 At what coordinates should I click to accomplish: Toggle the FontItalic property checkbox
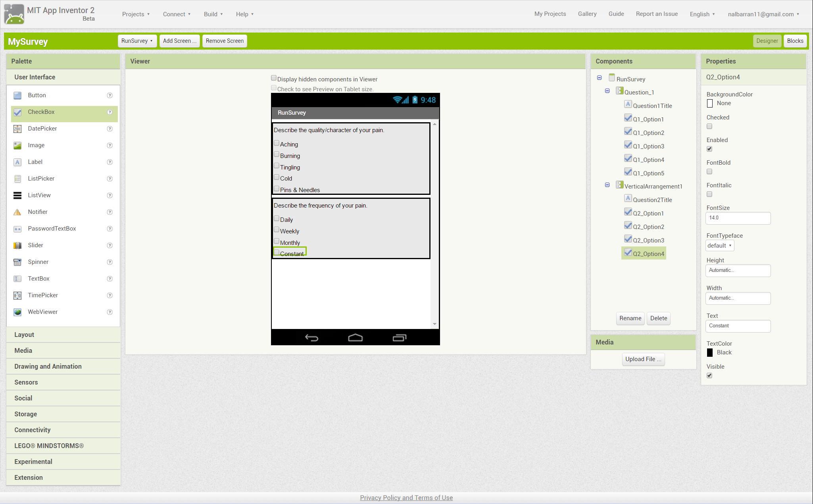709,194
